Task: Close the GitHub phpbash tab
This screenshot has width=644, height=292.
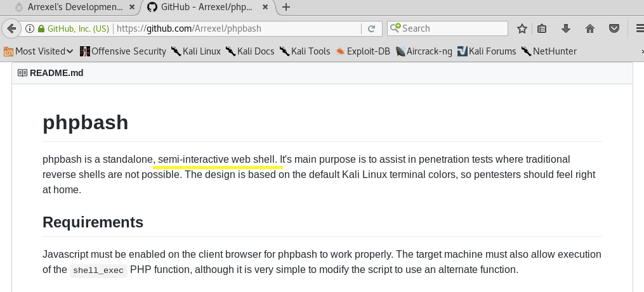Action: (x=265, y=7)
